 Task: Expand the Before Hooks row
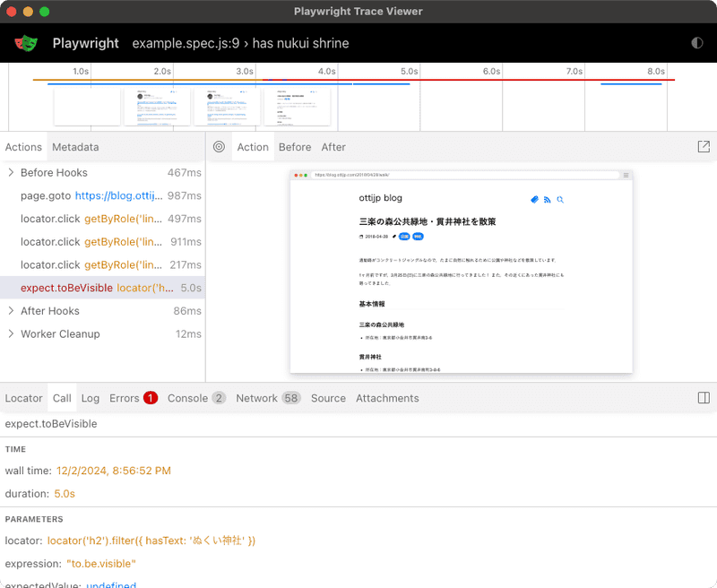coord(11,172)
